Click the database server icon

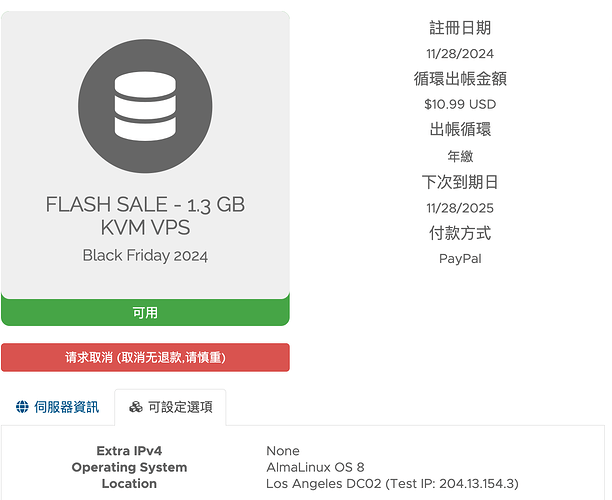coord(145,106)
